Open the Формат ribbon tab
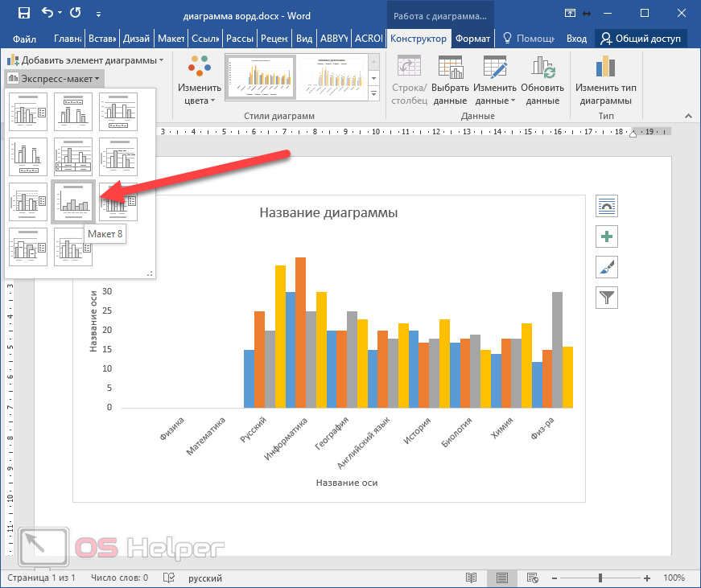701x588 pixels. pos(472,38)
